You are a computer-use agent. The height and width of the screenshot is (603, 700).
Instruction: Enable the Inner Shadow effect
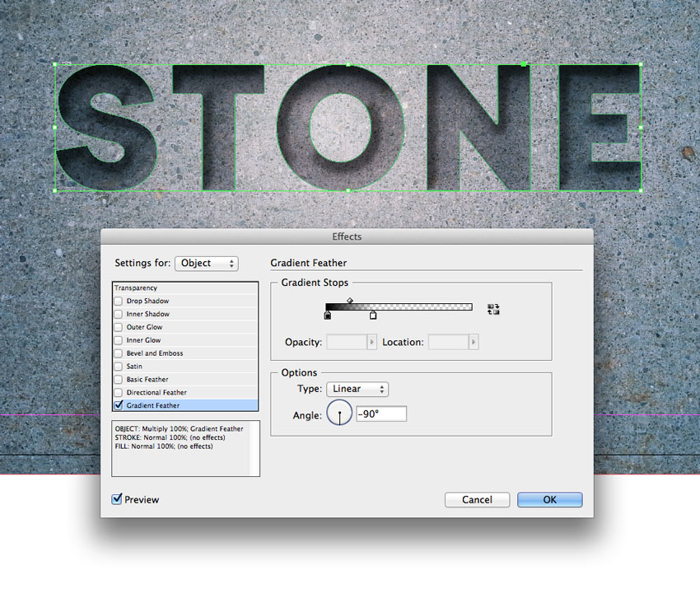tap(117, 314)
